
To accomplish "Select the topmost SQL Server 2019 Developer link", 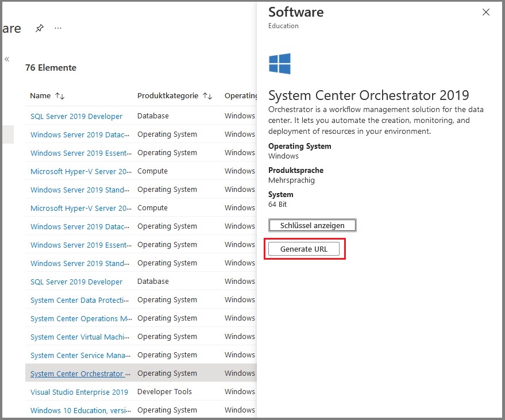I will point(76,116).
